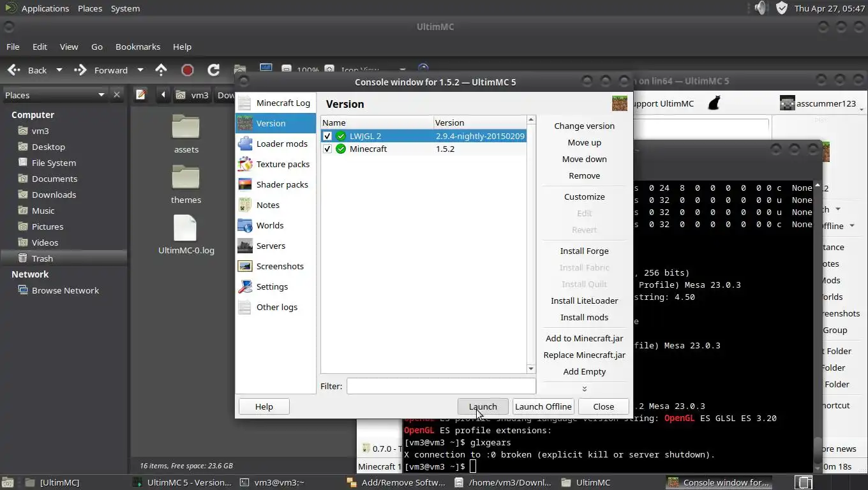Close the Places side pane
Image resolution: width=868 pixels, height=490 pixels.
click(x=116, y=95)
